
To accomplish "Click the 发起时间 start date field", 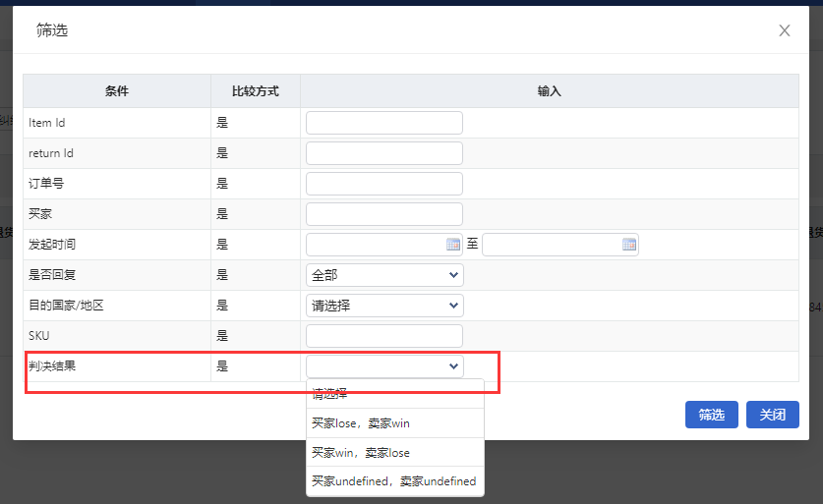I will tap(384, 245).
